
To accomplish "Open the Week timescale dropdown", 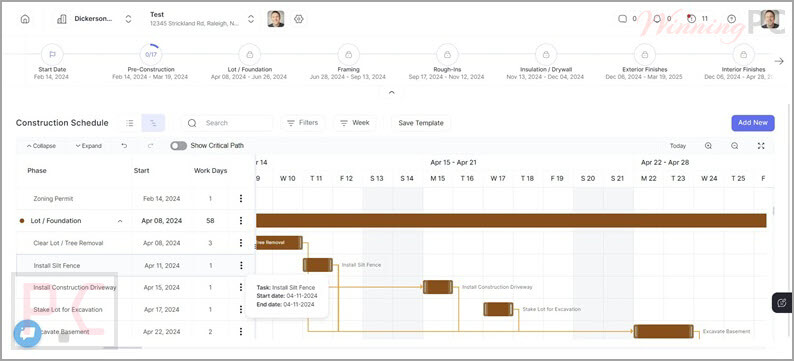I will [354, 123].
